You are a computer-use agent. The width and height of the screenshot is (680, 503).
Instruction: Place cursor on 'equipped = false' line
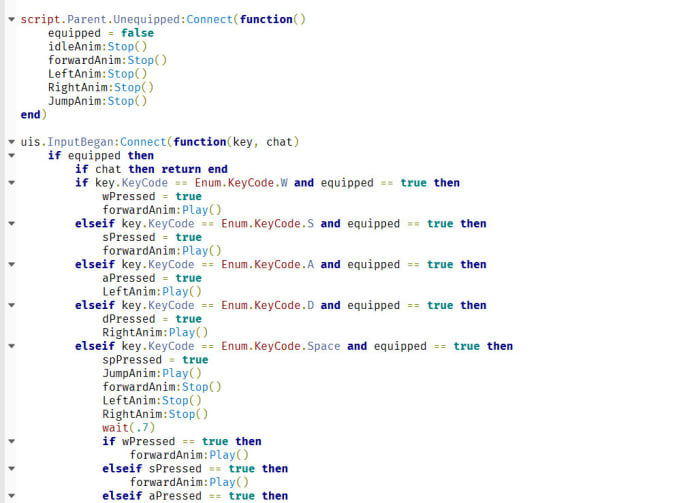tap(101, 33)
